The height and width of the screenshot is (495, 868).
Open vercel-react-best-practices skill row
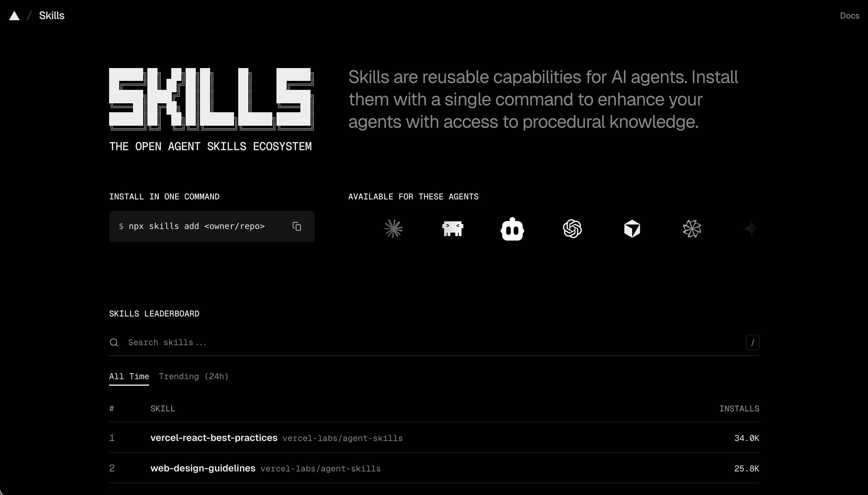[434, 438]
